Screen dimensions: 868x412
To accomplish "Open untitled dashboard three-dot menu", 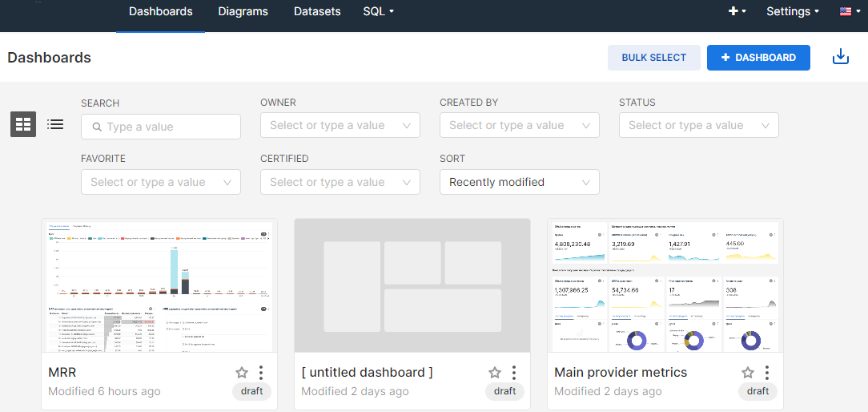I will coord(514,373).
